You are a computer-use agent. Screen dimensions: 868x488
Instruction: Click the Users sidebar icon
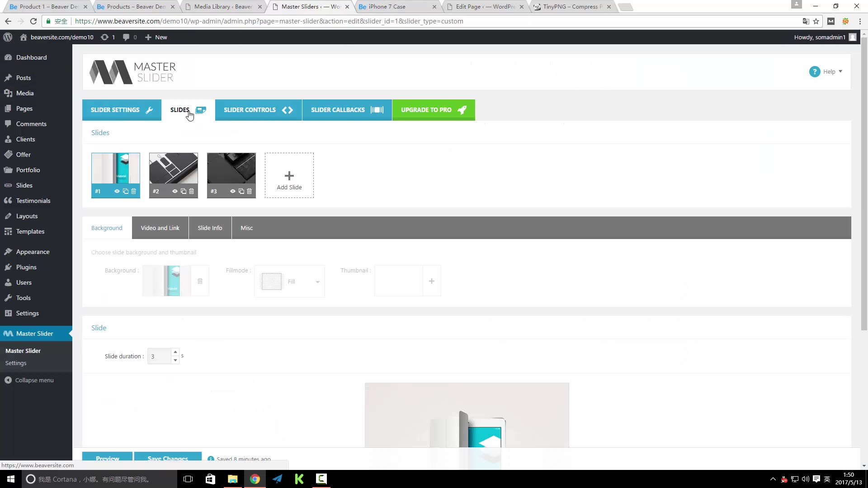[8, 282]
